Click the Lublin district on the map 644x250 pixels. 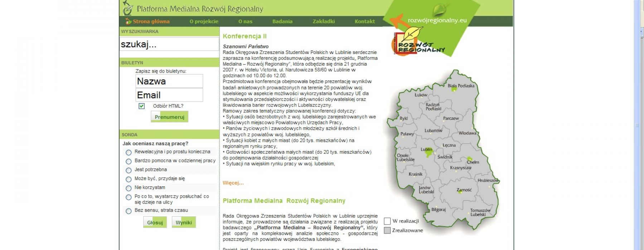[426, 149]
